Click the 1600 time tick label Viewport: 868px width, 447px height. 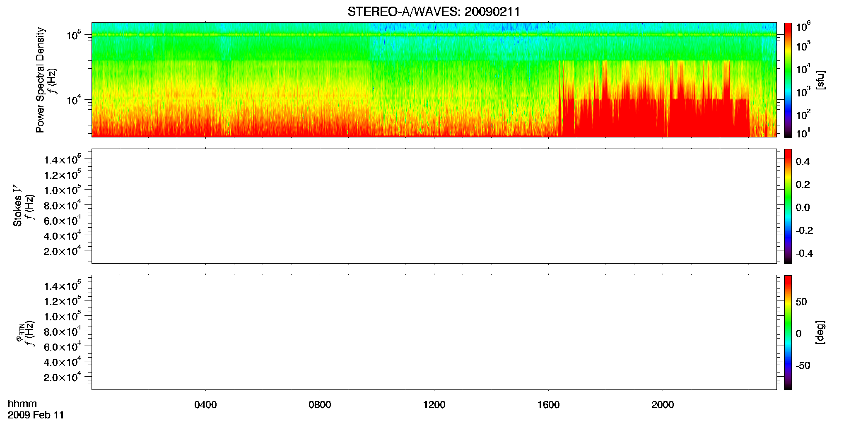click(548, 405)
